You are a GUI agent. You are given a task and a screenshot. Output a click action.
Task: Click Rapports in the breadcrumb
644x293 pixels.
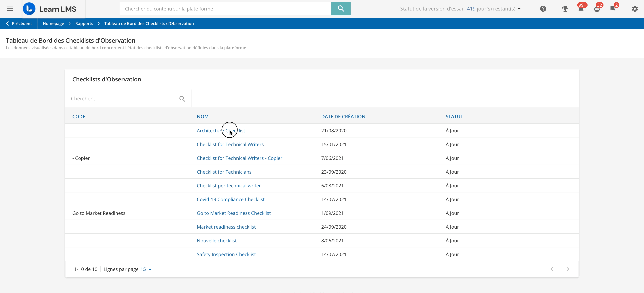[84, 24]
